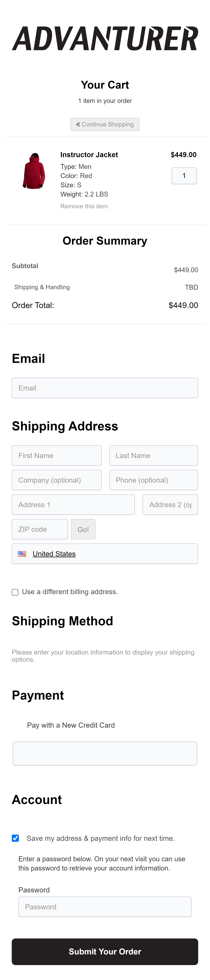The image size is (210, 980).
Task: Enable Use a different billing address
Action: click(15, 592)
